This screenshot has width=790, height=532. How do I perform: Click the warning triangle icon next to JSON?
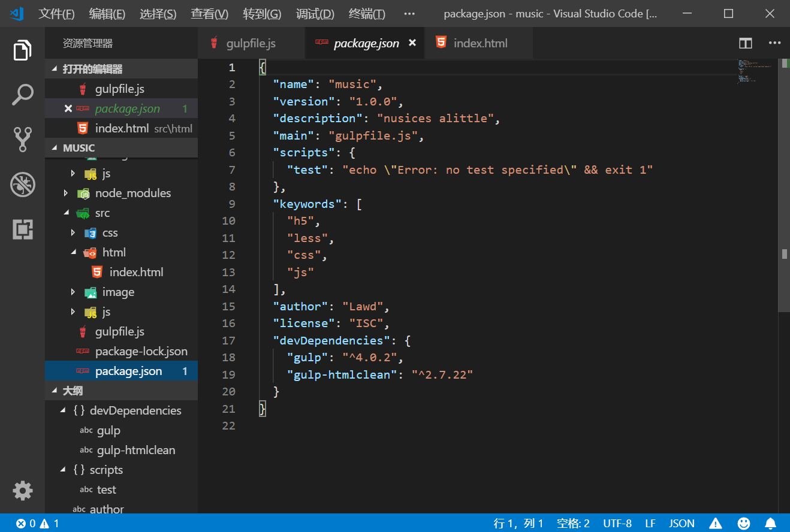click(716, 523)
